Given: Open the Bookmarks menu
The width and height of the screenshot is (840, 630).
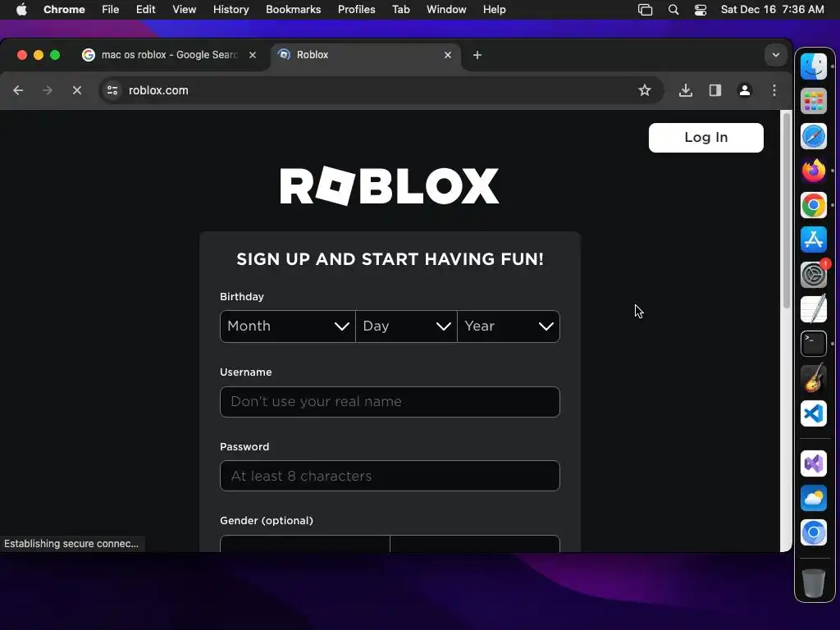Looking at the screenshot, I should tap(293, 10).
